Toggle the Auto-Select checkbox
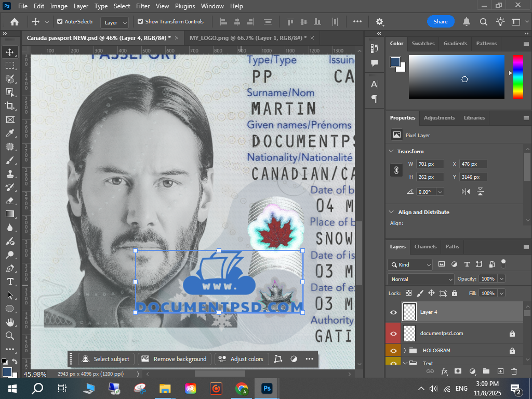The height and width of the screenshot is (399, 532). [x=60, y=22]
